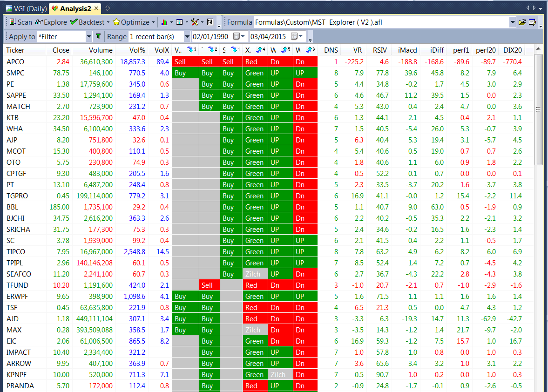Open the report bar chart icon
The image size is (548, 392).
click(164, 22)
